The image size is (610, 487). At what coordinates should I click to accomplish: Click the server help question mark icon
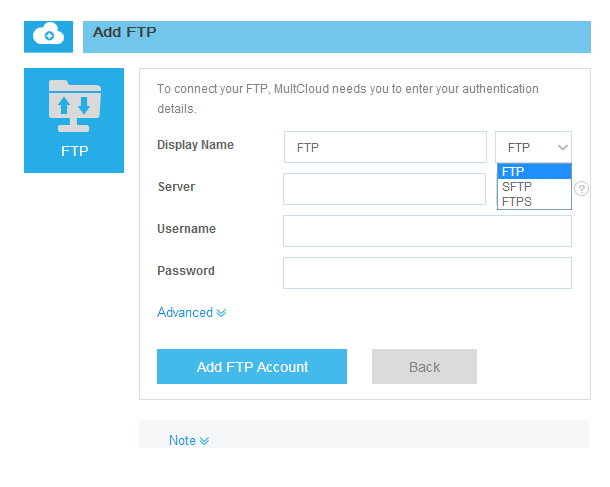pos(581,189)
